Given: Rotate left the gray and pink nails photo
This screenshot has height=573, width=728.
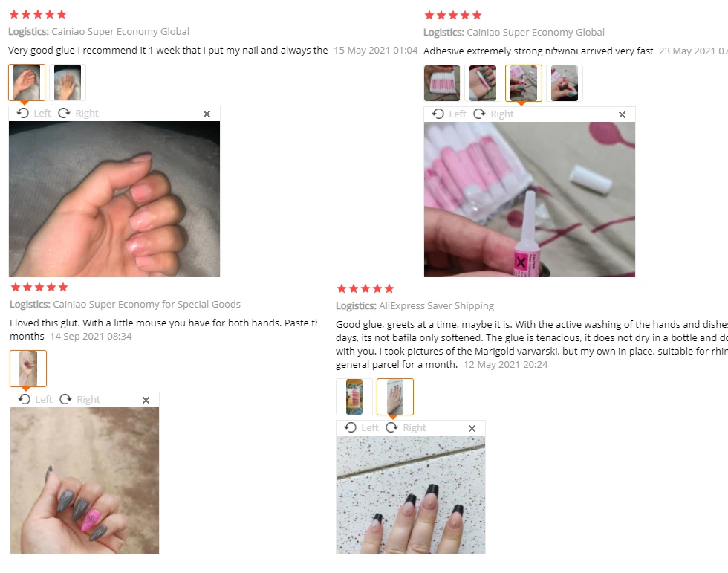Looking at the screenshot, I should [x=36, y=399].
